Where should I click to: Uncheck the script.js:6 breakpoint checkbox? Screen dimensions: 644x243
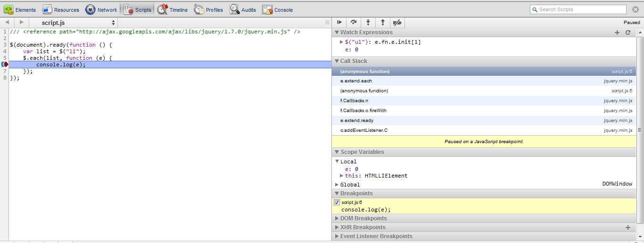(x=337, y=202)
